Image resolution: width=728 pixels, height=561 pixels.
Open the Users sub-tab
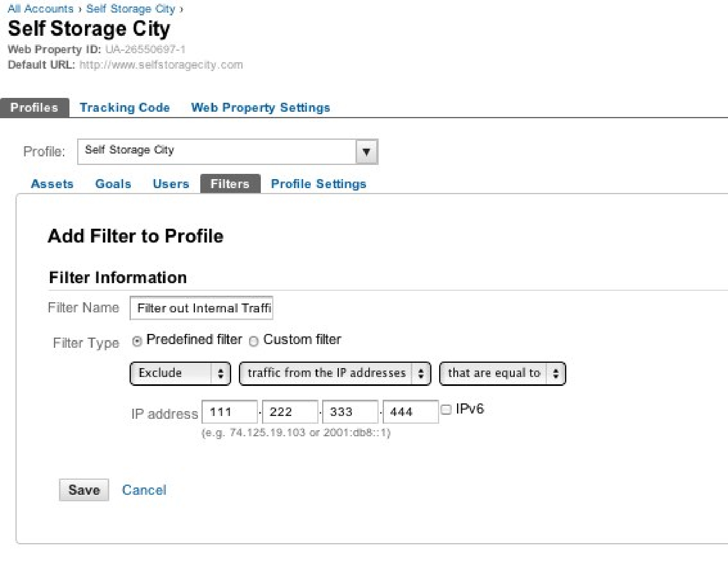click(171, 184)
